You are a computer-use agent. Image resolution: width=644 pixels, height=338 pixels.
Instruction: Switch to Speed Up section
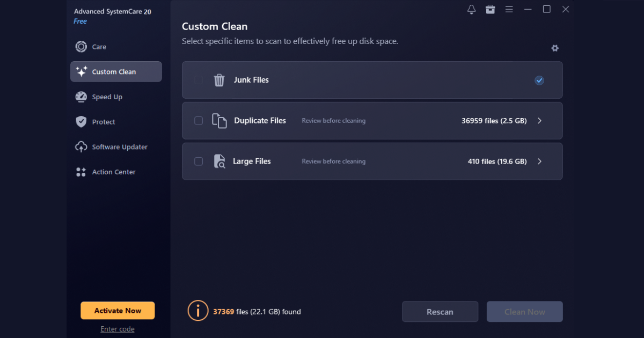click(116, 97)
